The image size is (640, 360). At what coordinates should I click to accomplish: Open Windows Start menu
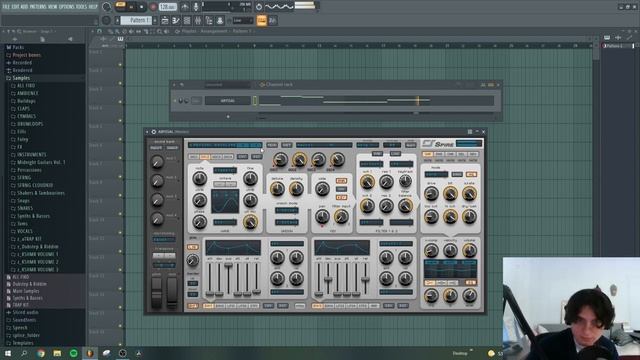click(8, 353)
